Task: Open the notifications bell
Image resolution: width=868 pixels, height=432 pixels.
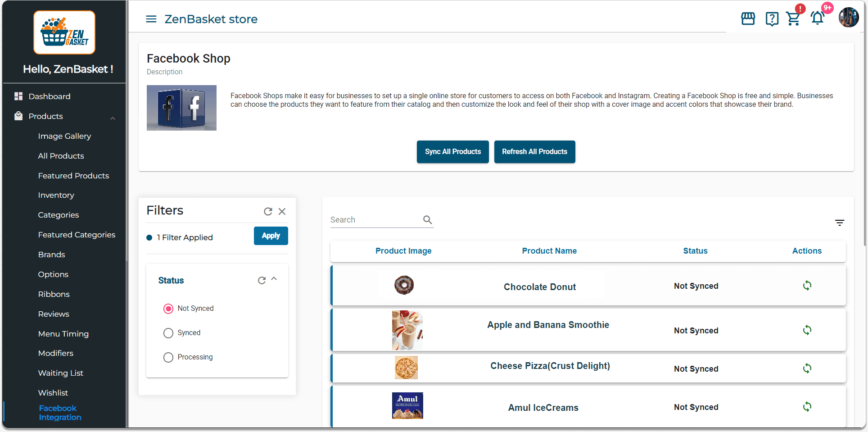Action: tap(817, 18)
